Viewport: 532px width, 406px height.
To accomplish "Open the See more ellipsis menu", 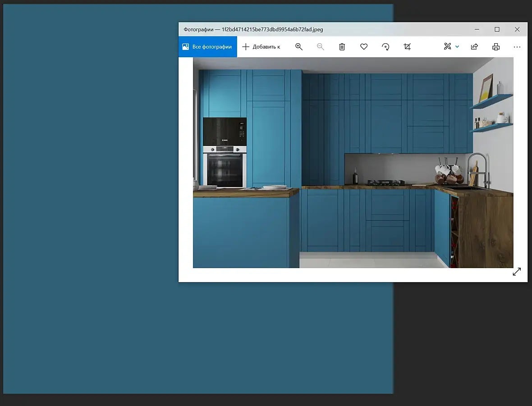I will coord(517,47).
